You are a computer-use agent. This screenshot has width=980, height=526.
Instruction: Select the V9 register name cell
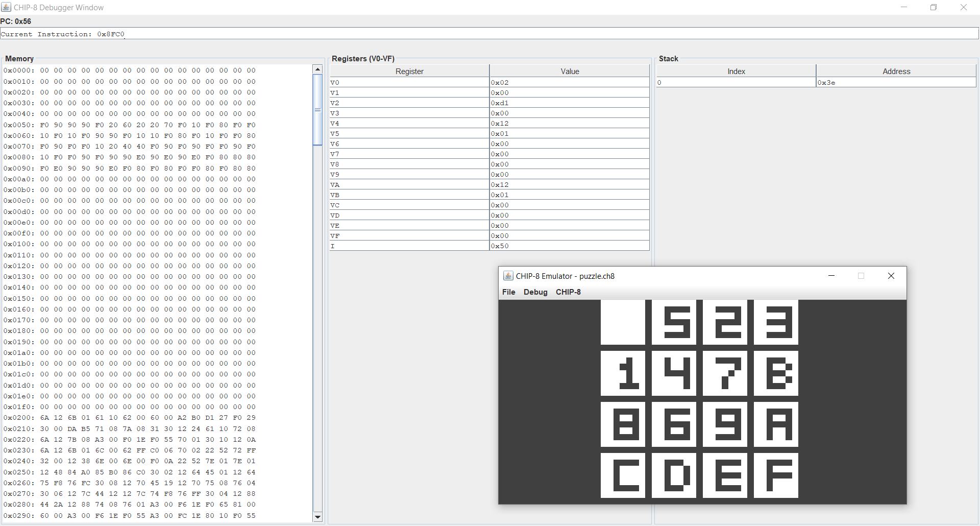click(409, 174)
